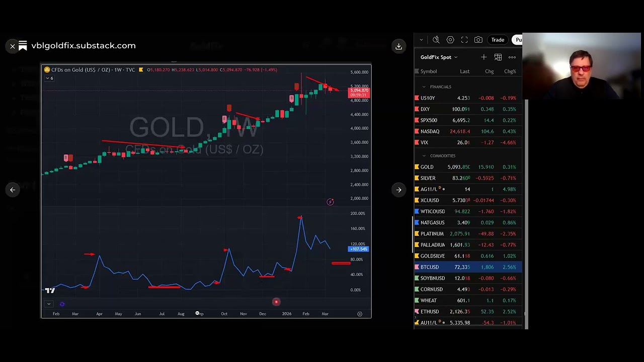Click the presenter webcam thumbnail

(583, 67)
